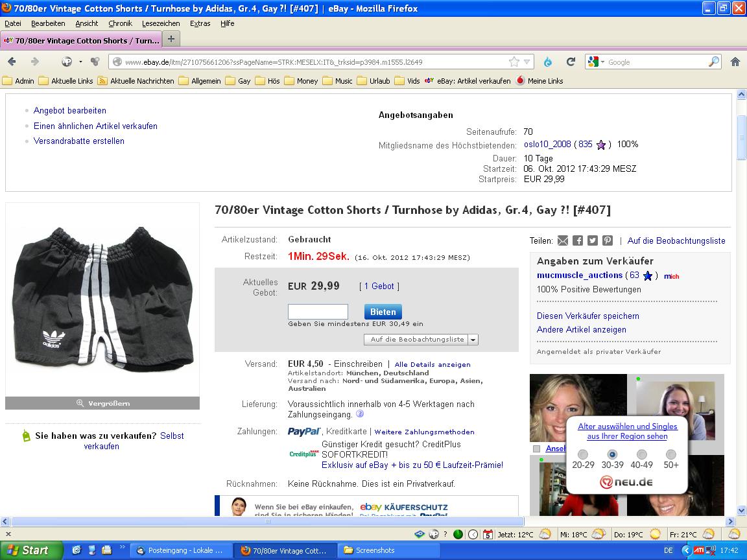Bookmark this page with the star icon

(514, 62)
